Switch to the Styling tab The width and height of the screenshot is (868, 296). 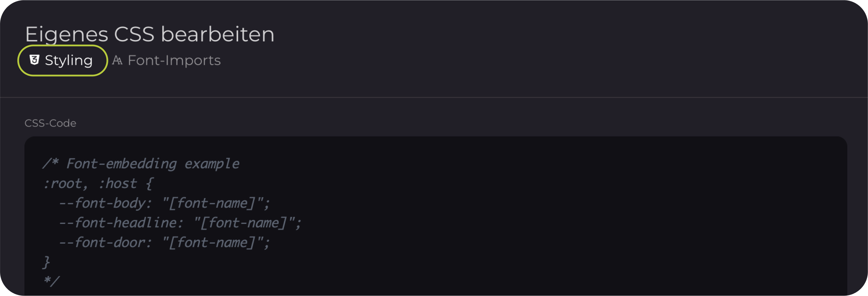pos(62,61)
